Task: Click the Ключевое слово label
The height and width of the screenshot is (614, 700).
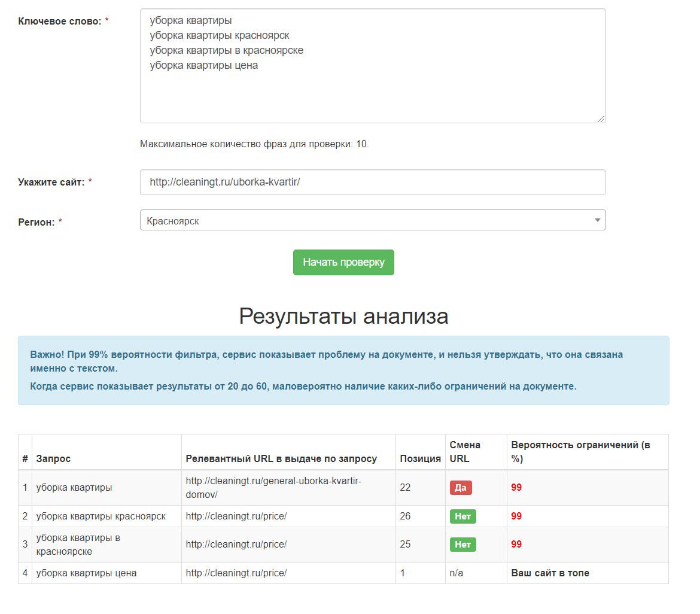Action: tap(59, 22)
